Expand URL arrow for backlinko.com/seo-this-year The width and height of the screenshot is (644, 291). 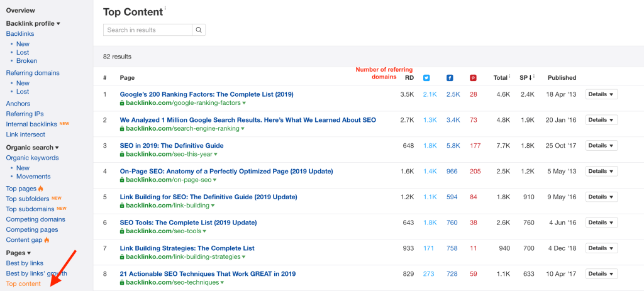(x=216, y=155)
